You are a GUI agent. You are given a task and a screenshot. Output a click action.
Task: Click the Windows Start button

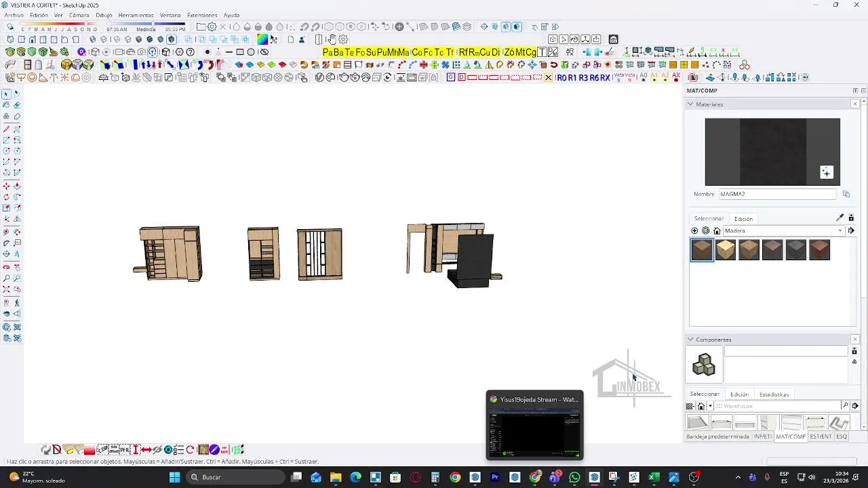click(x=174, y=477)
